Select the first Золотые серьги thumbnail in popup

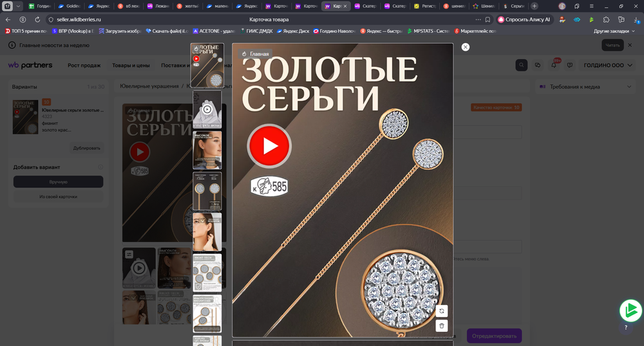207,65
